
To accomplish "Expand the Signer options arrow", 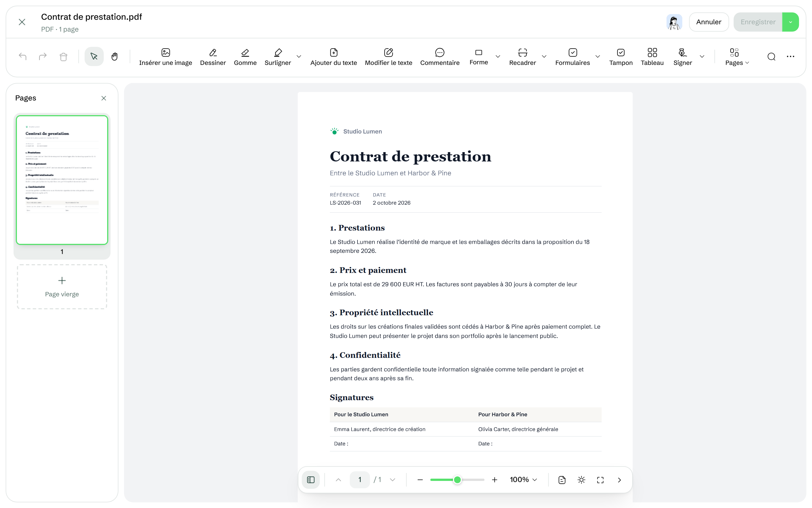I will tap(701, 56).
